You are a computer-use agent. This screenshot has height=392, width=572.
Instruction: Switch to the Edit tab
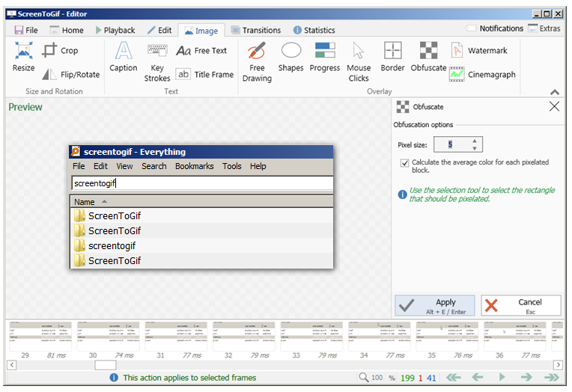(159, 30)
